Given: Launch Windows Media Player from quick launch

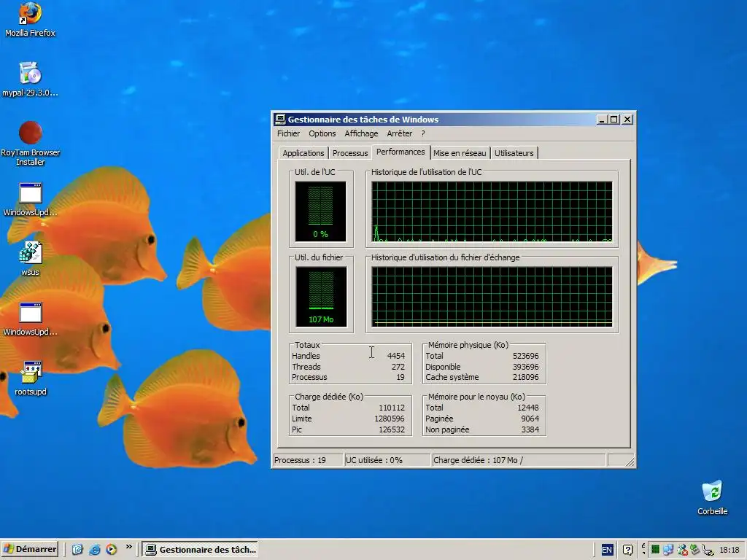Looking at the screenshot, I should pyautogui.click(x=112, y=550).
